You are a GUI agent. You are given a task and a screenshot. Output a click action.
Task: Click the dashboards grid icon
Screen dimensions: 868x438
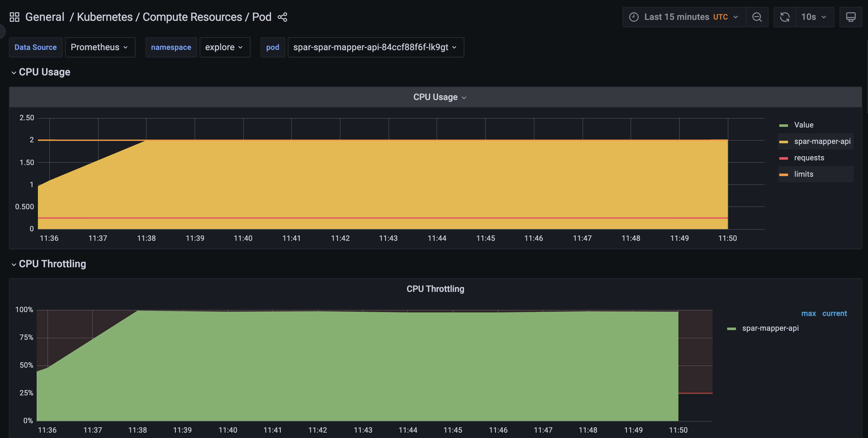[14, 17]
